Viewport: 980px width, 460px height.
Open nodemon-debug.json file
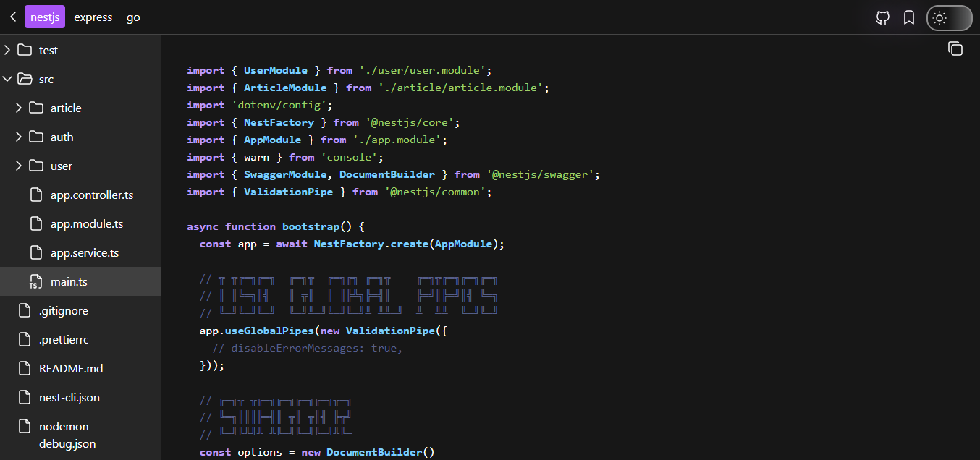(x=67, y=435)
